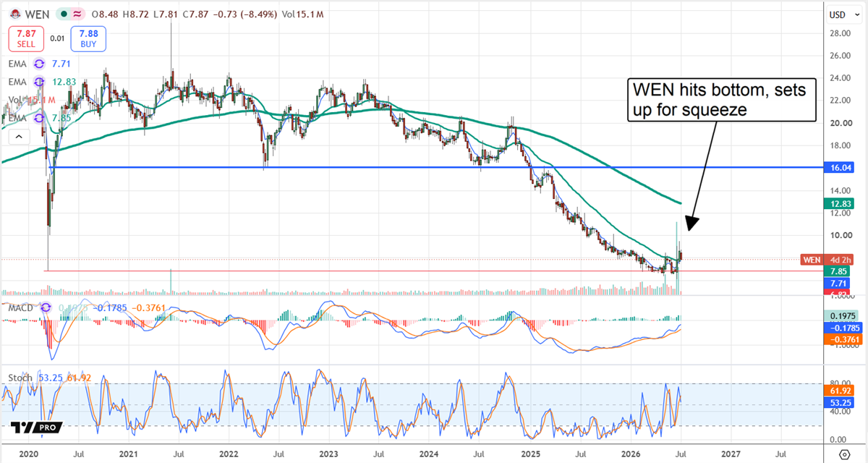The width and height of the screenshot is (868, 463).
Task: Click the 2024 time axis label
Action: 430,454
